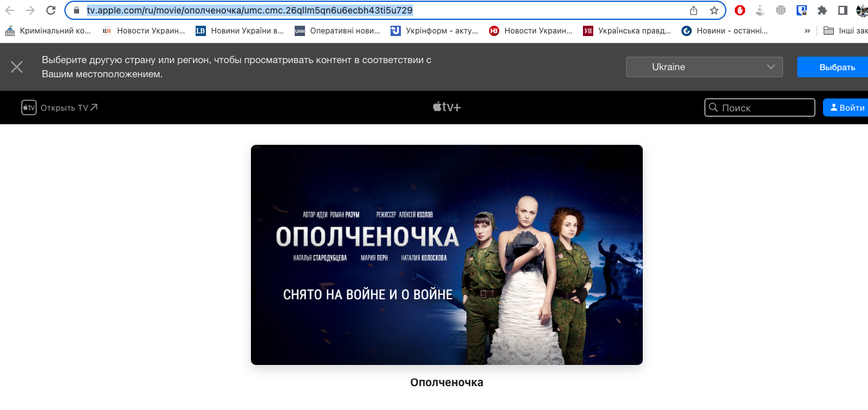Go back to the previous page
This screenshot has width=868, height=410.
pos(10,10)
